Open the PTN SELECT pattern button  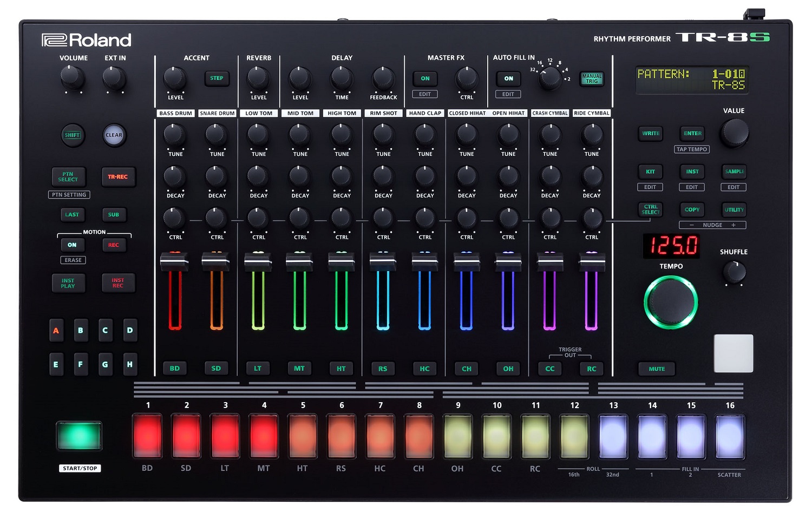point(68,177)
